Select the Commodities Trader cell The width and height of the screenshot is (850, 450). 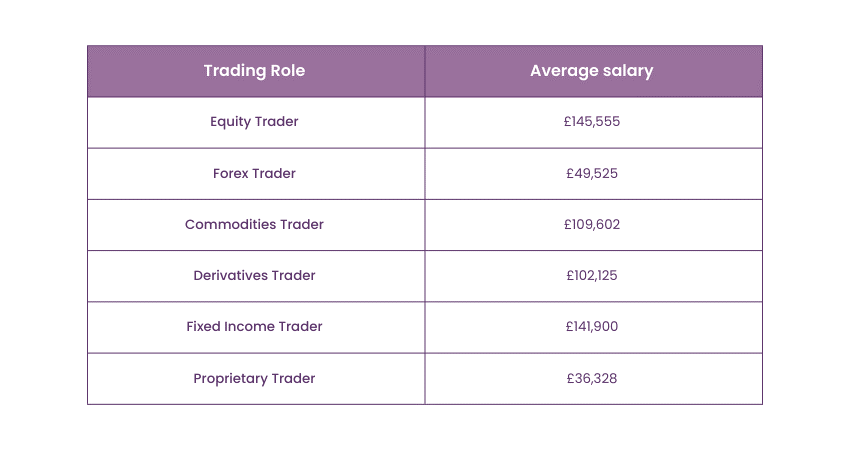(x=254, y=224)
